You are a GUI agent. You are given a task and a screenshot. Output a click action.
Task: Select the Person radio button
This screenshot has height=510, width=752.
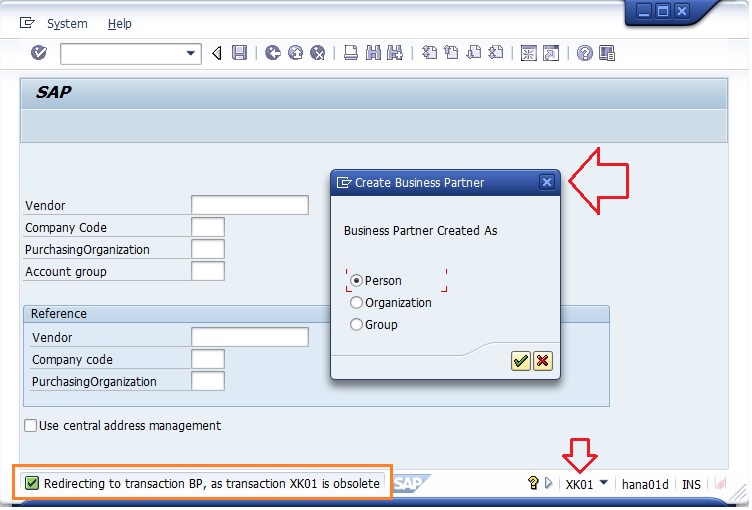click(x=356, y=280)
